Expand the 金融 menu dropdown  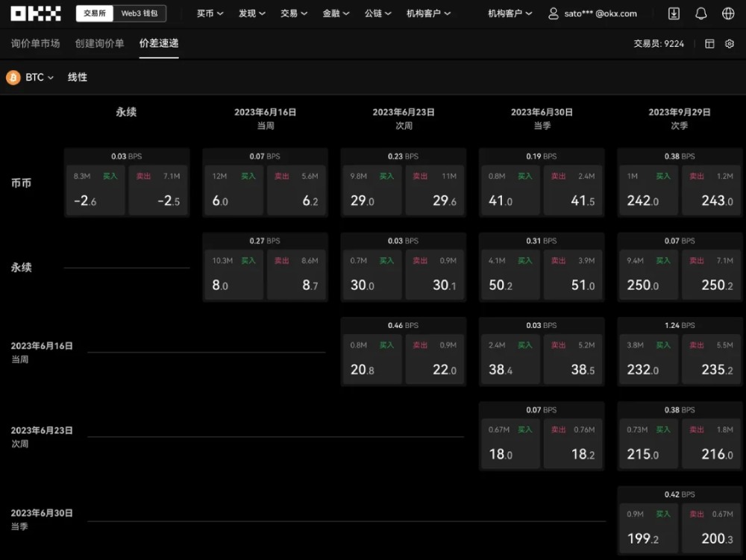tap(336, 13)
